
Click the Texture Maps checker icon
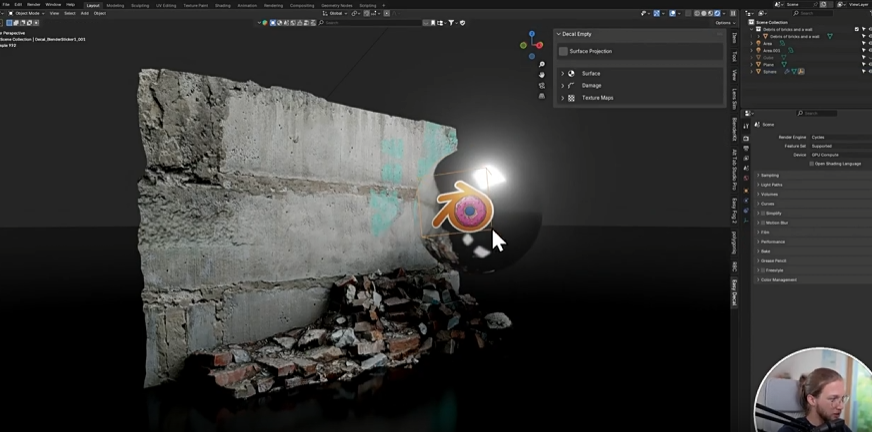(x=572, y=98)
